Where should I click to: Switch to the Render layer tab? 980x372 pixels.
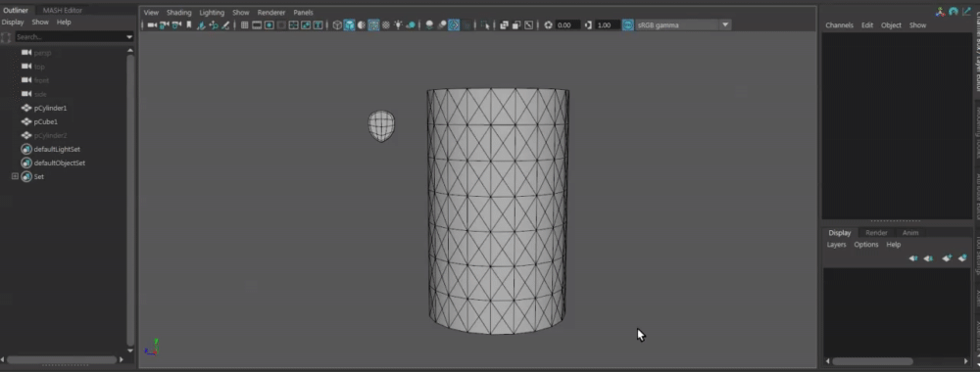coord(876,233)
